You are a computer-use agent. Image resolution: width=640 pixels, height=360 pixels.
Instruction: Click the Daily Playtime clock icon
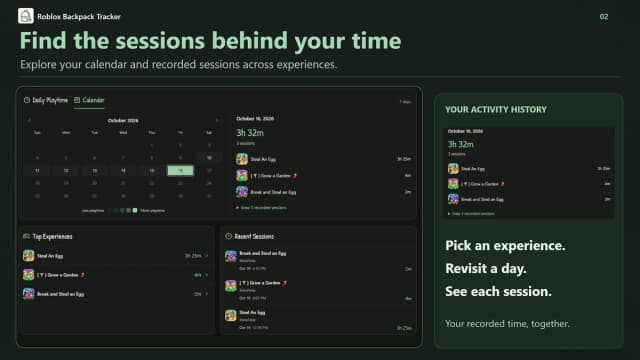27,100
